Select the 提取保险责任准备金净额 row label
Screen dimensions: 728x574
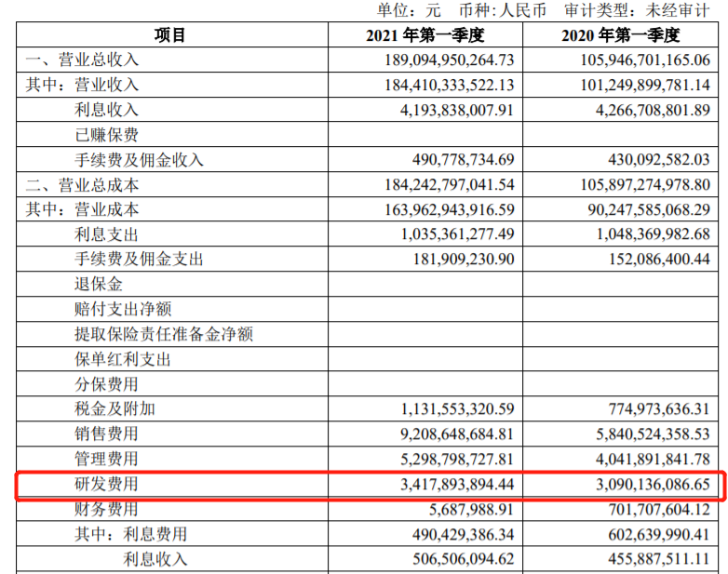pyautogui.click(x=164, y=334)
